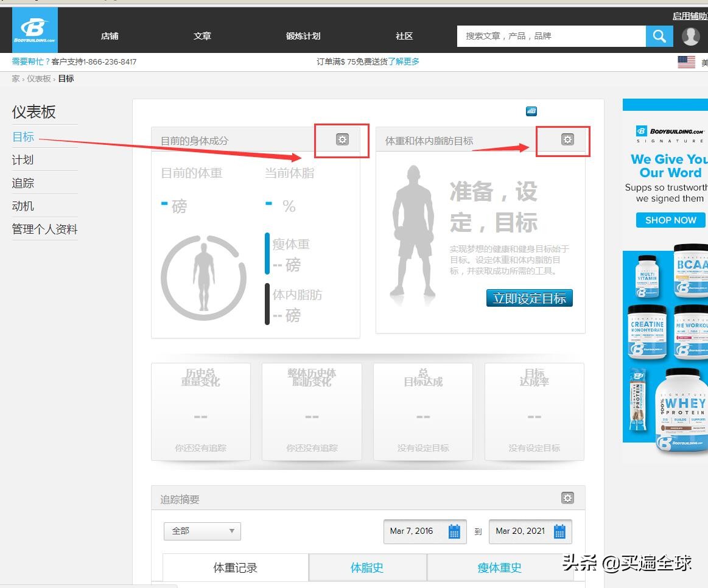Click the user profile avatar icon

[690, 36]
